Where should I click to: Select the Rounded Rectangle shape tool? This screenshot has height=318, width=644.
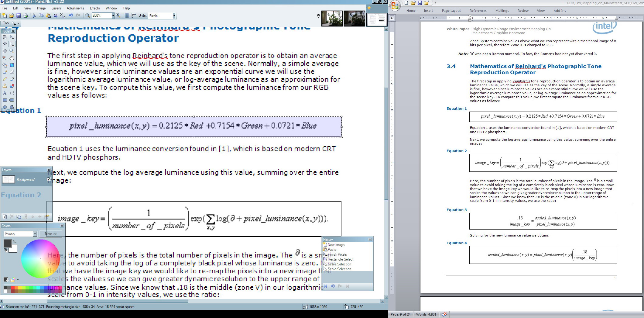12,100
